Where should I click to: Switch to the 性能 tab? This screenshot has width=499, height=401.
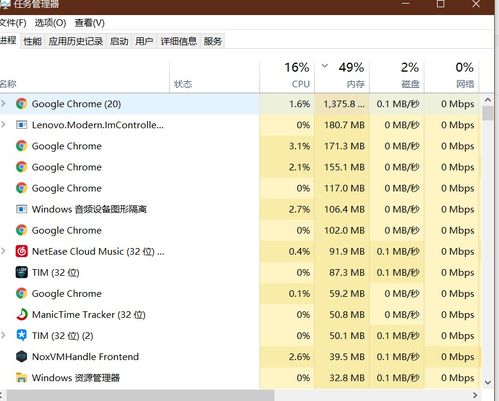pyautogui.click(x=33, y=41)
